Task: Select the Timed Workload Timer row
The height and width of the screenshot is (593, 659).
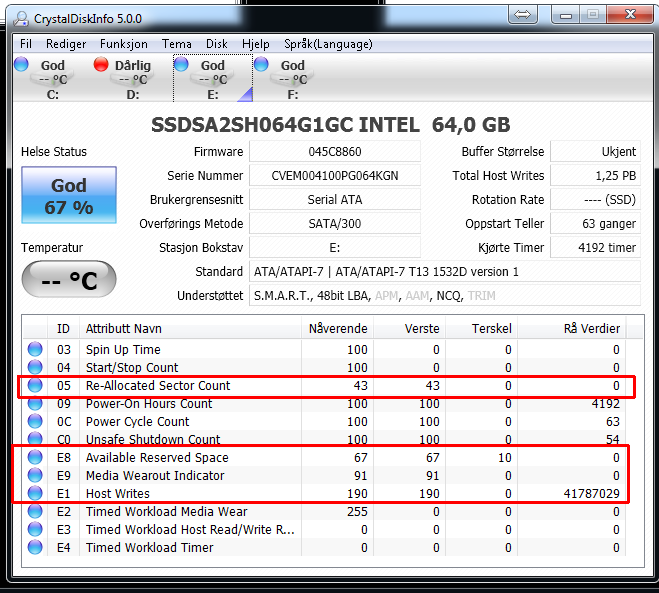Action: point(324,547)
